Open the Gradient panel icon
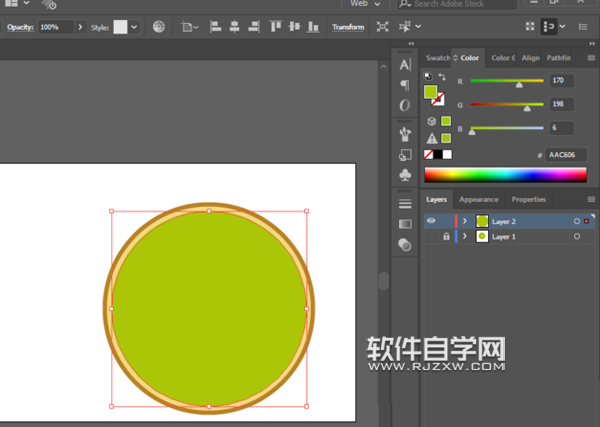This screenshot has height=427, width=600. coord(405,224)
